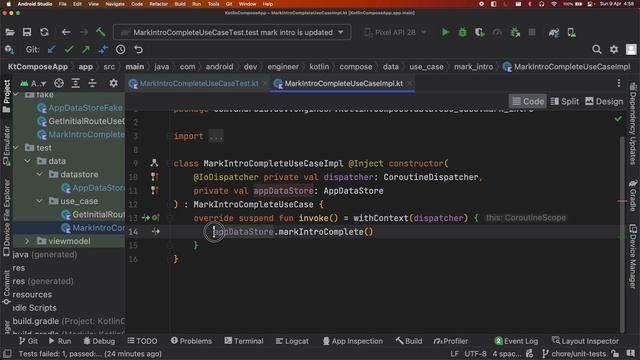Open Search Everywhere magnifier icon

point(596,49)
